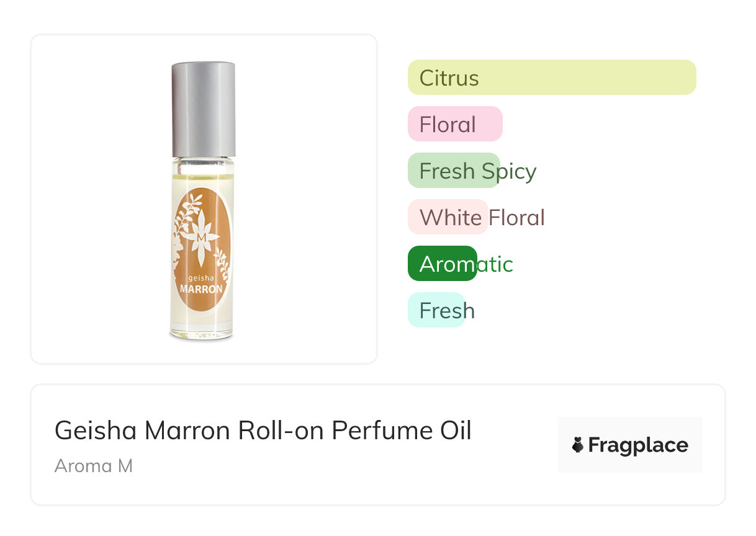Click the Fragplace wordmark text
This screenshot has height=536, width=756.
click(638, 445)
